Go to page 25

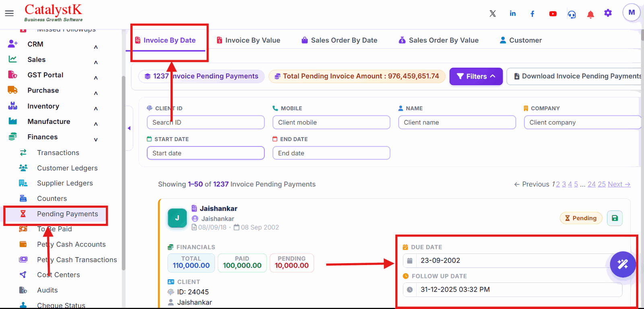602,184
